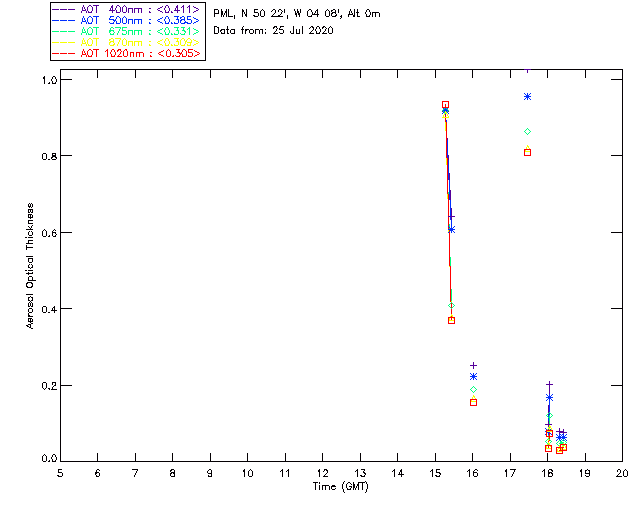
Task: Select the AOT 500nm legend entry
Action: pyautogui.click(x=127, y=20)
